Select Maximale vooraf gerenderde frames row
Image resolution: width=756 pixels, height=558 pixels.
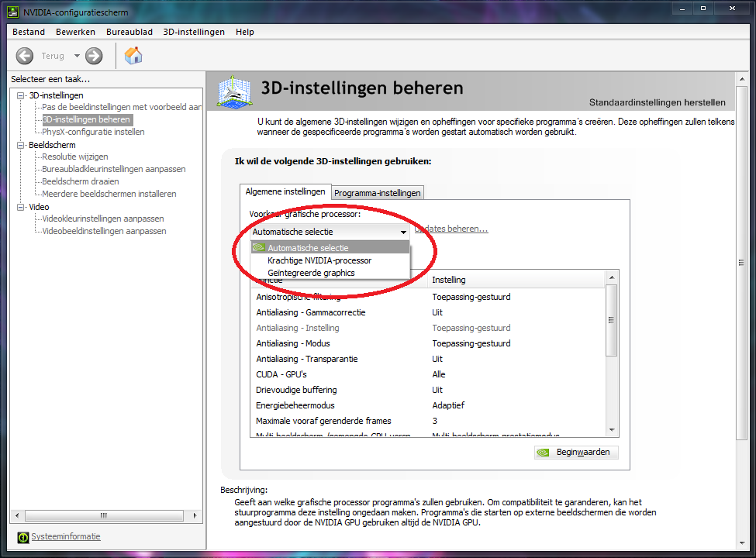pos(428,421)
